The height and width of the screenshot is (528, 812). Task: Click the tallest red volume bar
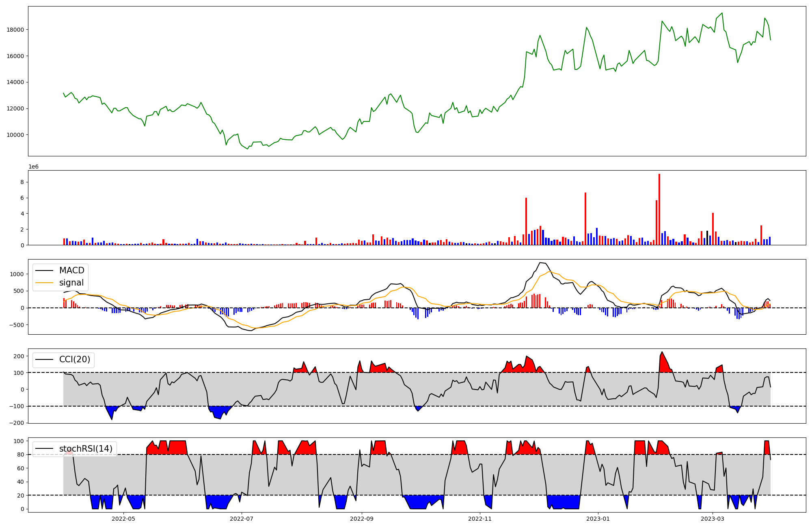pos(659,209)
